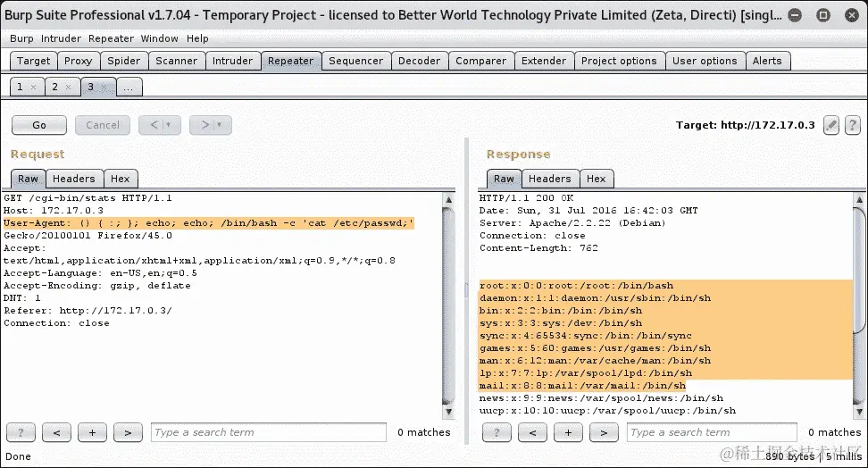Viewport: 868px width, 468px height.
Task: Close Repeater tab 1 with its x
Action: click(x=33, y=87)
